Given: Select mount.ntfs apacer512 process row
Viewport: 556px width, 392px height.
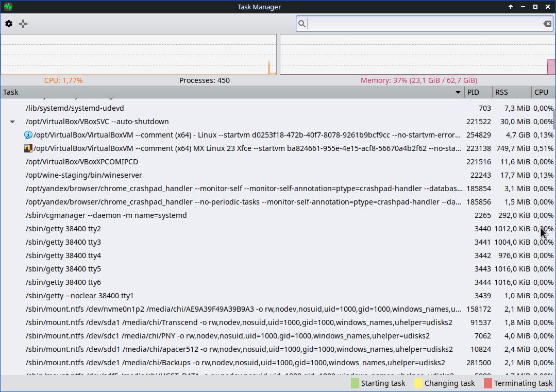Looking at the screenshot, I should [277, 349].
